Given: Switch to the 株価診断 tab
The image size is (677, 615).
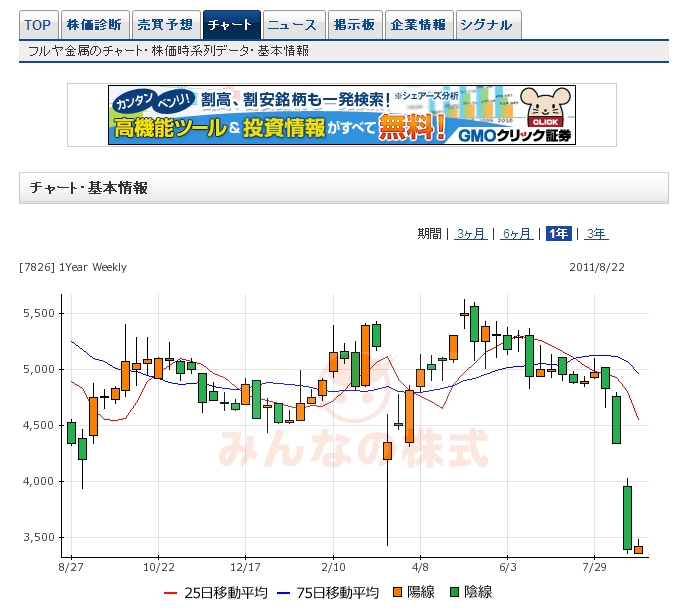Looking at the screenshot, I should coord(94,25).
